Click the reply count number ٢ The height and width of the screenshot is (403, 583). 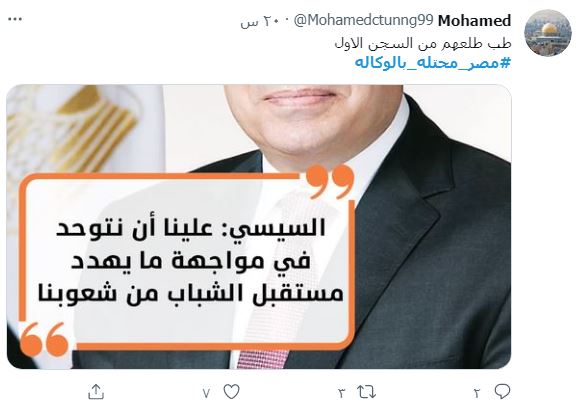tap(477, 393)
